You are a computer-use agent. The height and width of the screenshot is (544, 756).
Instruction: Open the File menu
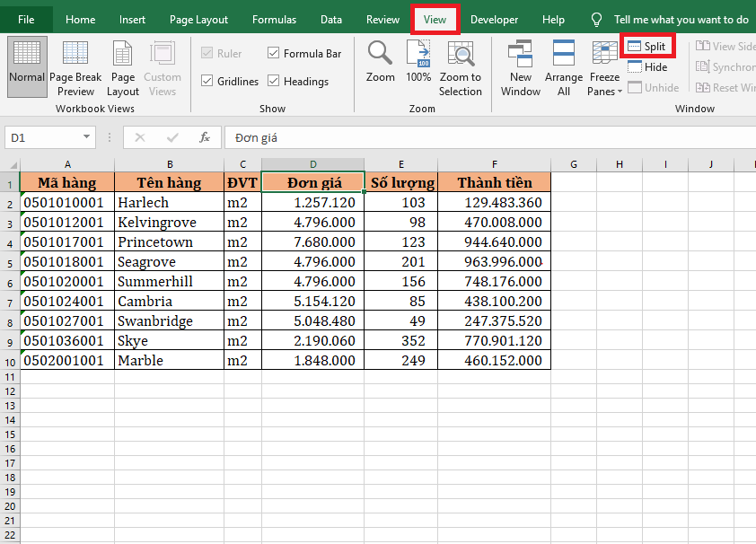pos(27,19)
